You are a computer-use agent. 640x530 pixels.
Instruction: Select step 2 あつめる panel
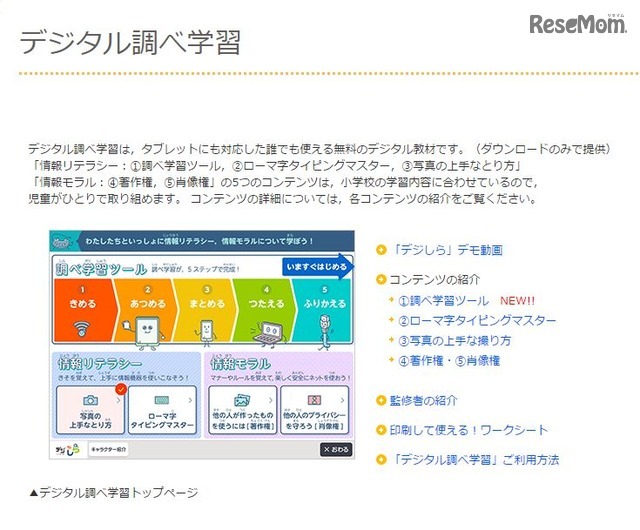147,310
